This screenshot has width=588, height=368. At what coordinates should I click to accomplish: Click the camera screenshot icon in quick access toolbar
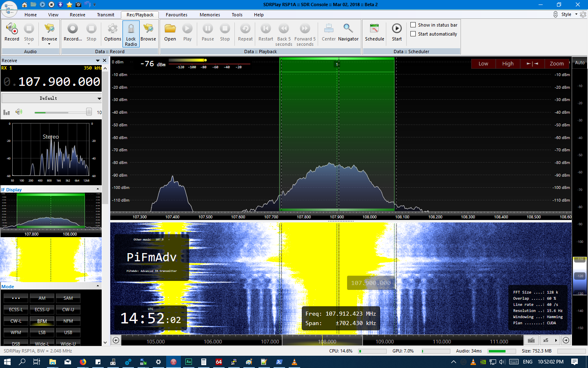[x=78, y=4]
